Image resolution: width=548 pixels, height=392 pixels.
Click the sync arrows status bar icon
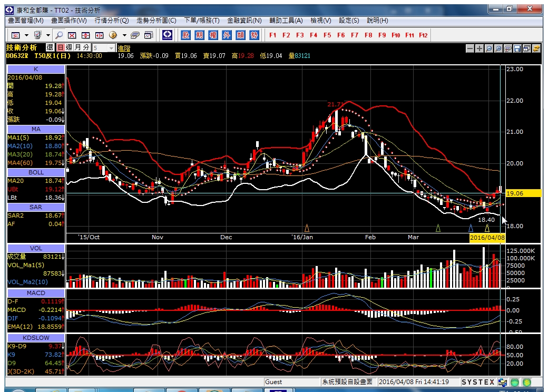(x=503, y=382)
